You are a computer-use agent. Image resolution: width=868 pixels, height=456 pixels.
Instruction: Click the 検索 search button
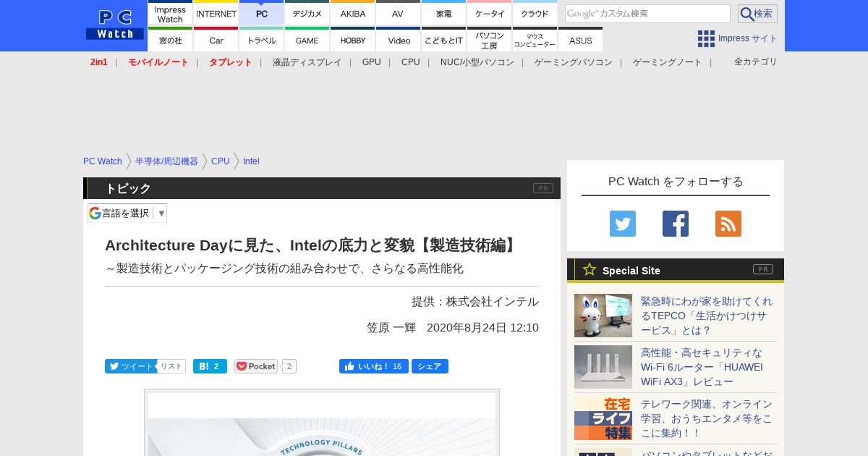(x=757, y=14)
